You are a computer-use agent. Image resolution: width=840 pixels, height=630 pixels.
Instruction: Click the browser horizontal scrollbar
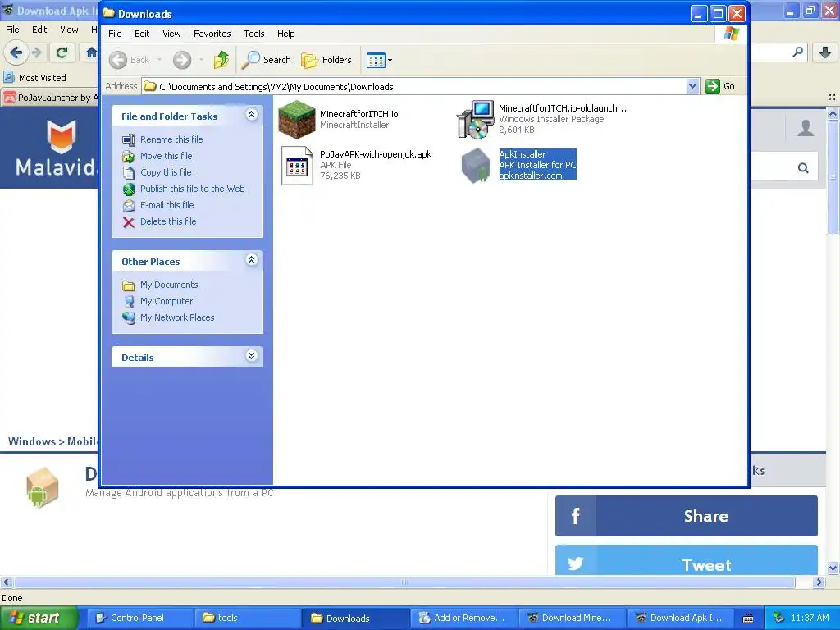(x=405, y=582)
